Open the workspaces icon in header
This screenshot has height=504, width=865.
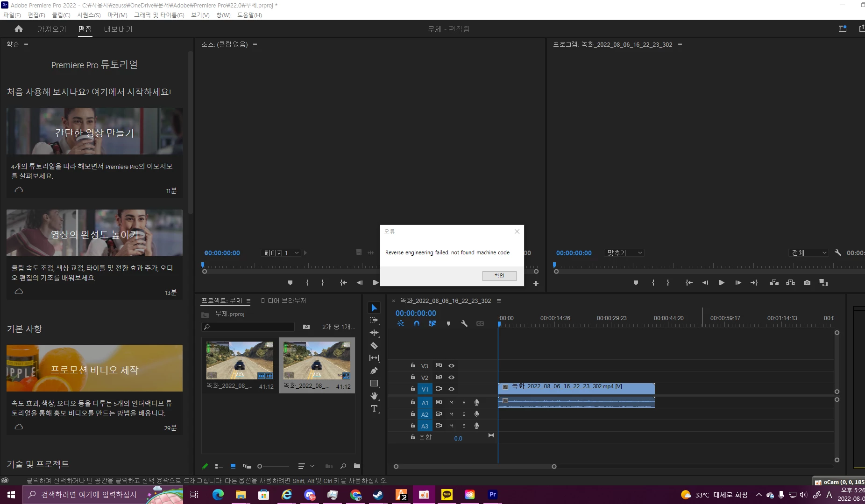point(843,29)
